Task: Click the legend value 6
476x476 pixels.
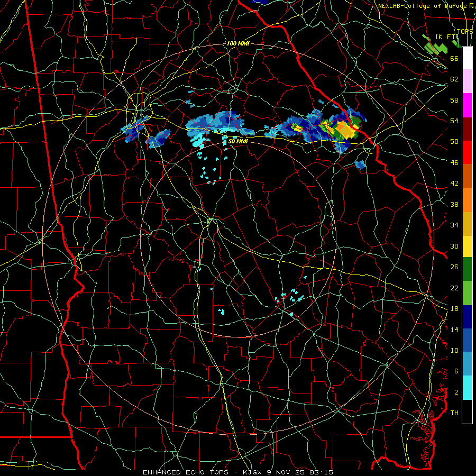Action: pos(456,371)
